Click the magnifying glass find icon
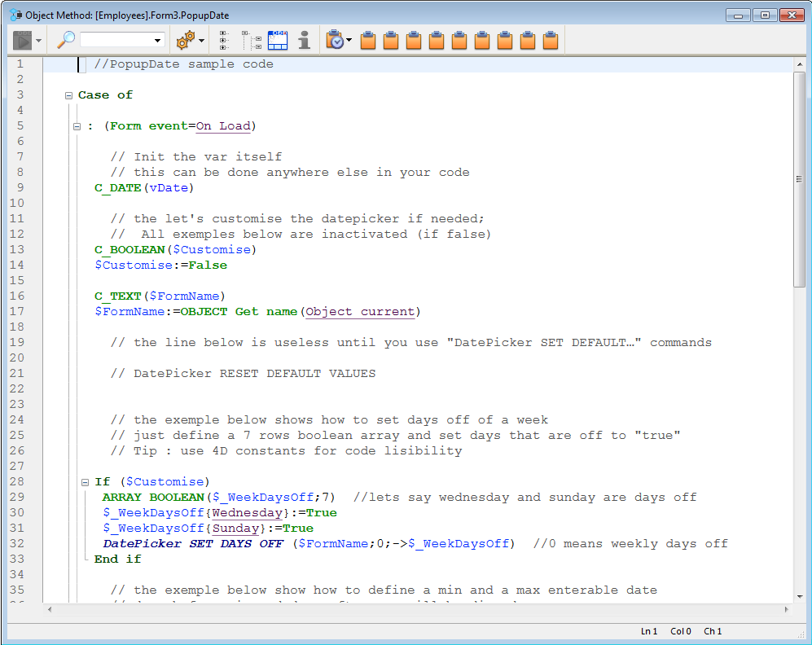The image size is (812, 645). point(66,40)
